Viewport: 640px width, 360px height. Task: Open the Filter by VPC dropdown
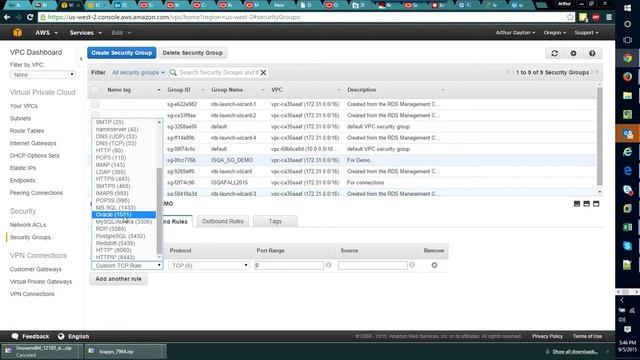pos(43,75)
